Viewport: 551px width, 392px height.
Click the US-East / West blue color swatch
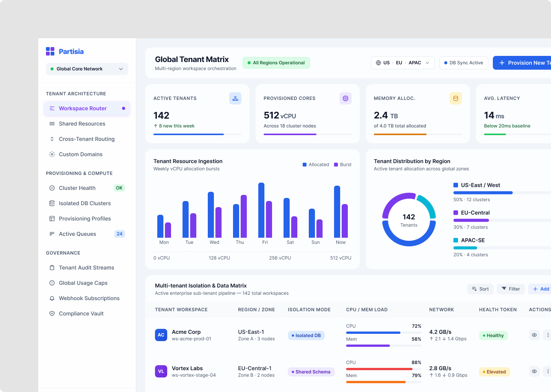pos(456,185)
